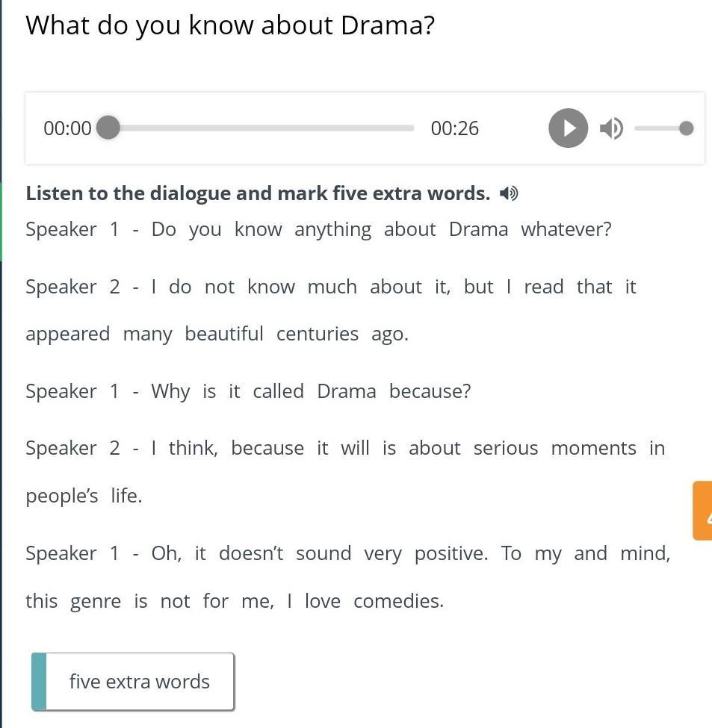Click the word "serious" in dialogue
The height and width of the screenshot is (728, 712).
pyautogui.click(x=506, y=448)
